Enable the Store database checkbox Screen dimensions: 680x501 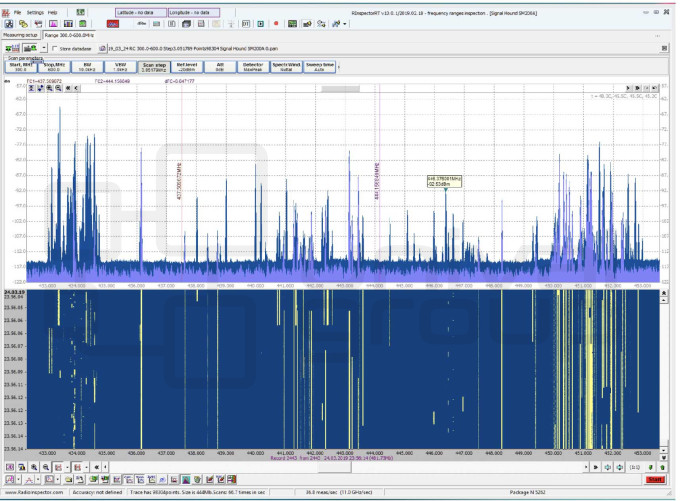click(x=53, y=47)
